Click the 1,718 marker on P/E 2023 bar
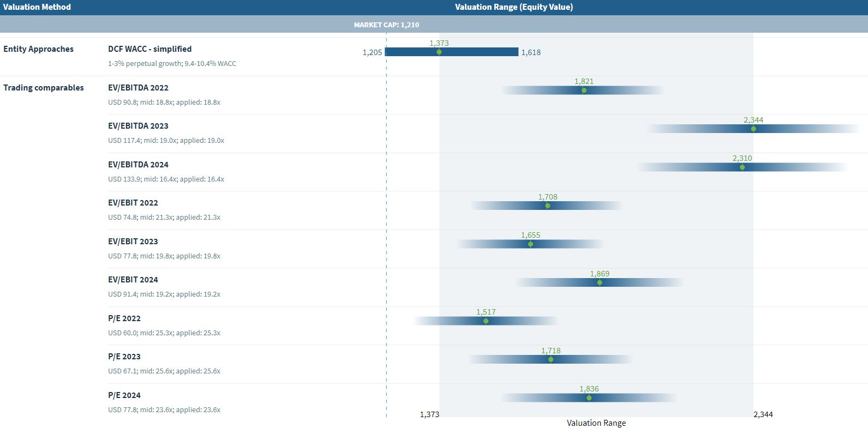The width and height of the screenshot is (868, 428). click(x=550, y=359)
